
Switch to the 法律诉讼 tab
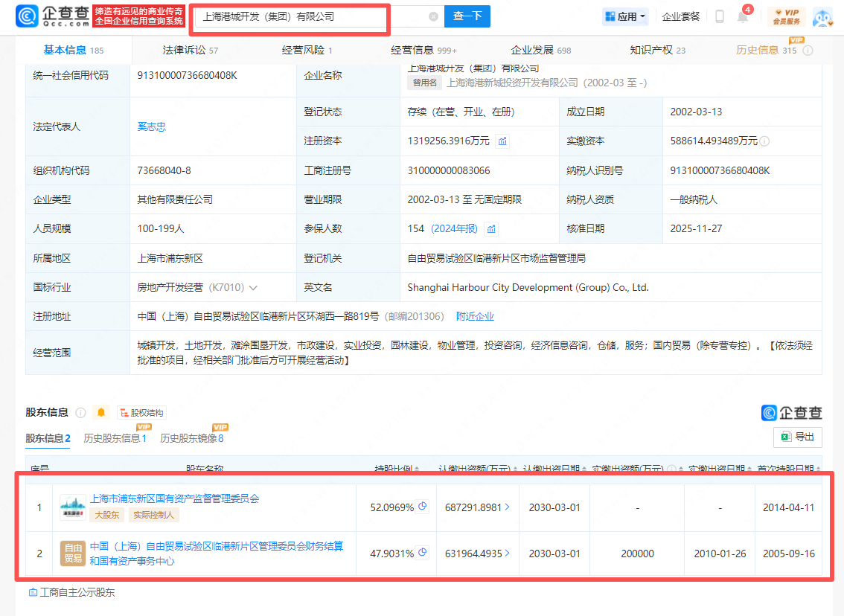(190, 50)
